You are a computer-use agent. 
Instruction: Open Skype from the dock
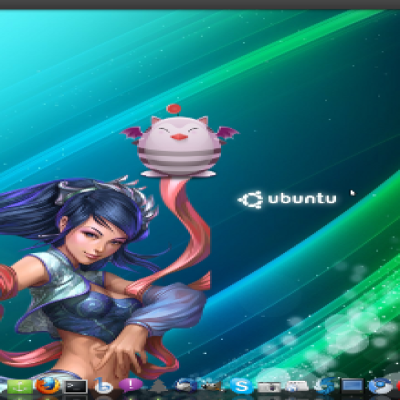coord(241,386)
